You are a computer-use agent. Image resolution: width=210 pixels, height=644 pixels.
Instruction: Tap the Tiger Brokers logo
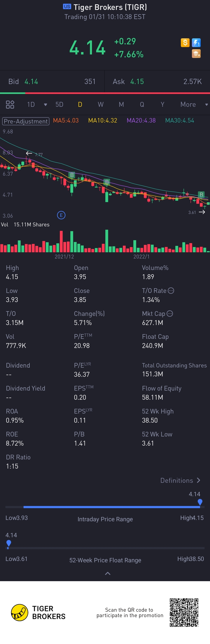click(x=19, y=612)
